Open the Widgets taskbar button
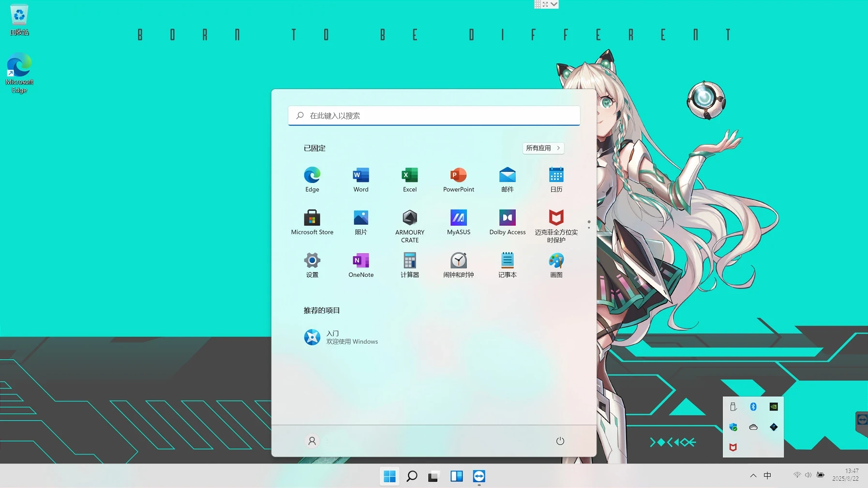 click(456, 476)
